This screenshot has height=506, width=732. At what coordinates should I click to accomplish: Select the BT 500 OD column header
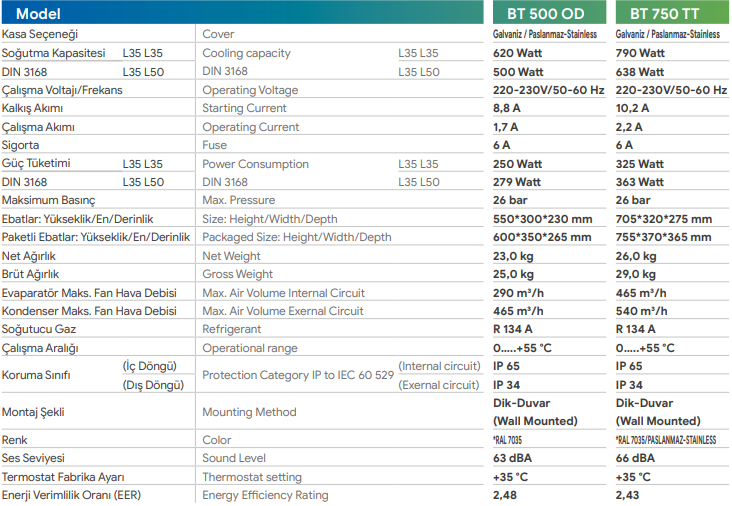pos(547,14)
